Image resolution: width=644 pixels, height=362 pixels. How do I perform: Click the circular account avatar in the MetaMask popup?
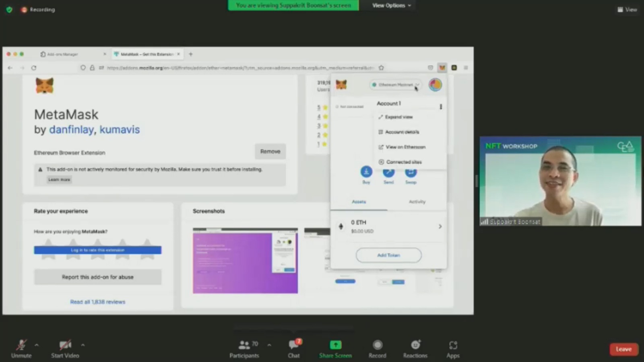click(x=435, y=84)
